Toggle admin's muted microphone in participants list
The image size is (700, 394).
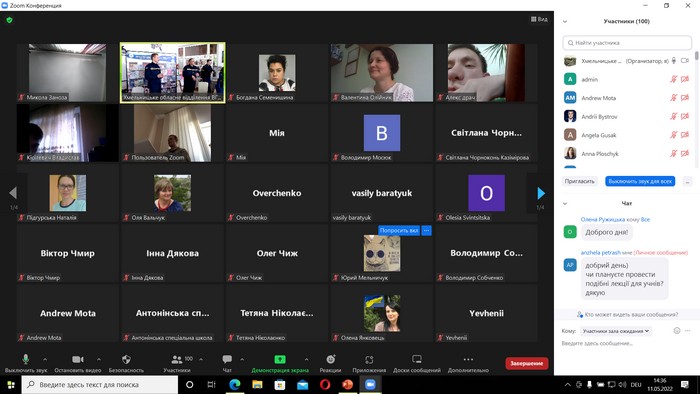tap(674, 79)
